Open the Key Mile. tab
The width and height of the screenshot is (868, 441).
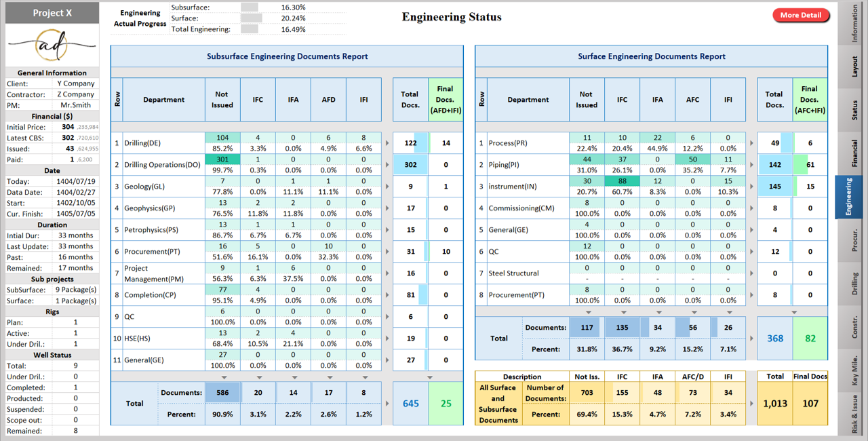tap(854, 371)
